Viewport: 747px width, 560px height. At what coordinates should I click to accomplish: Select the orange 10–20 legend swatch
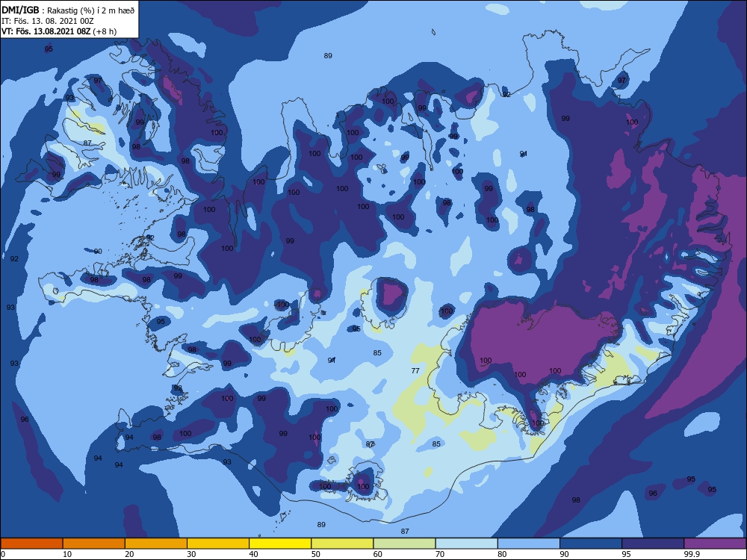pyautogui.click(x=94, y=544)
